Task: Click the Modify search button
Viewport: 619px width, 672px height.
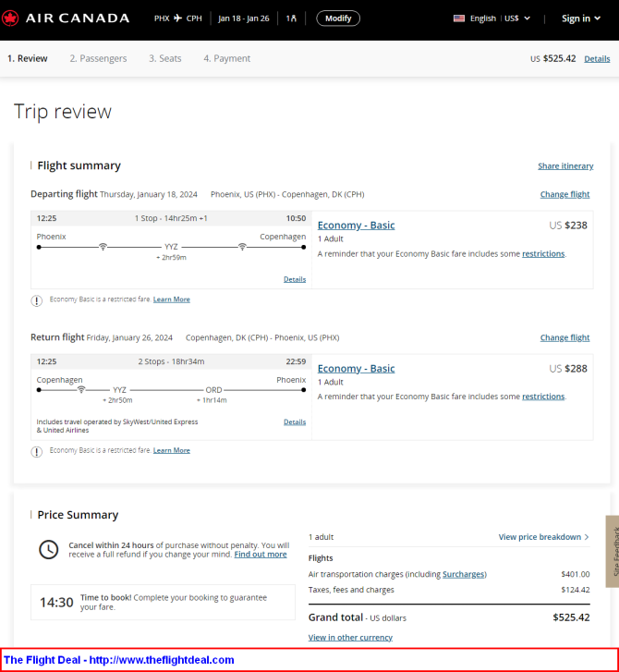Action: click(338, 18)
